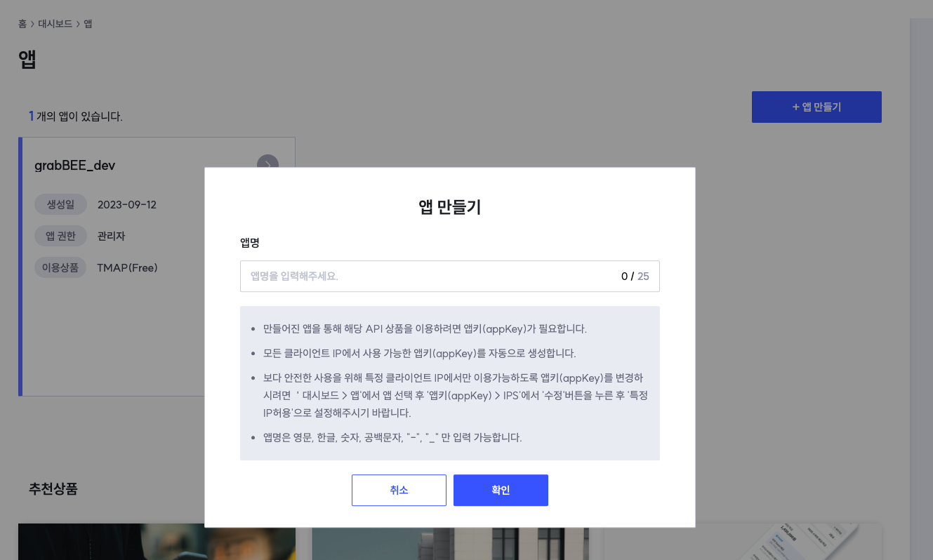Screen dimensions: 933x560
Task: Confirm app creation with 확인 button
Action: coord(501,490)
